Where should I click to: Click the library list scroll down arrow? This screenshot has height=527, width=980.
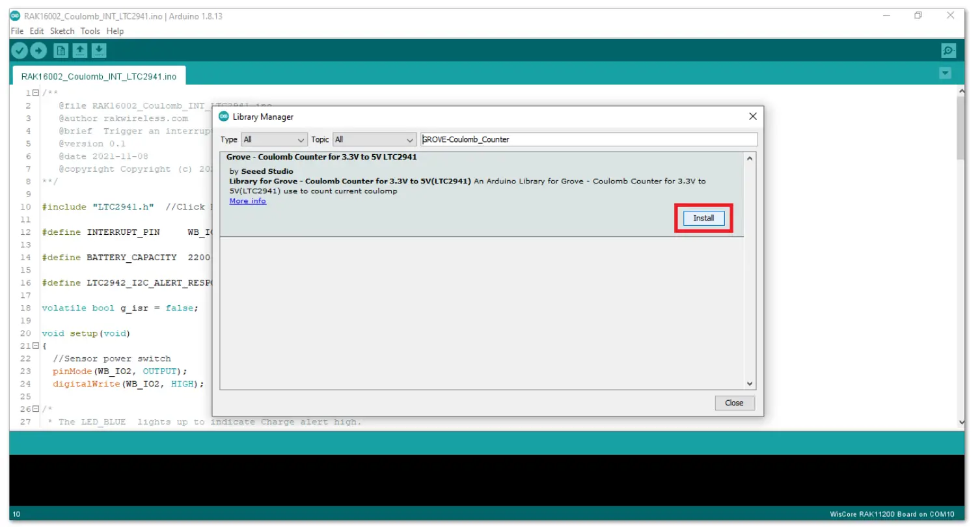pyautogui.click(x=750, y=384)
